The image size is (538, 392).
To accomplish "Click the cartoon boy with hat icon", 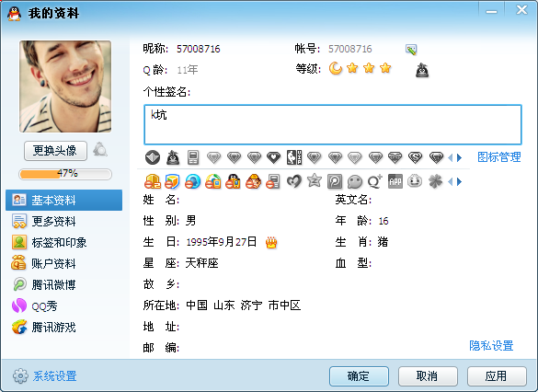I will click(x=253, y=181).
